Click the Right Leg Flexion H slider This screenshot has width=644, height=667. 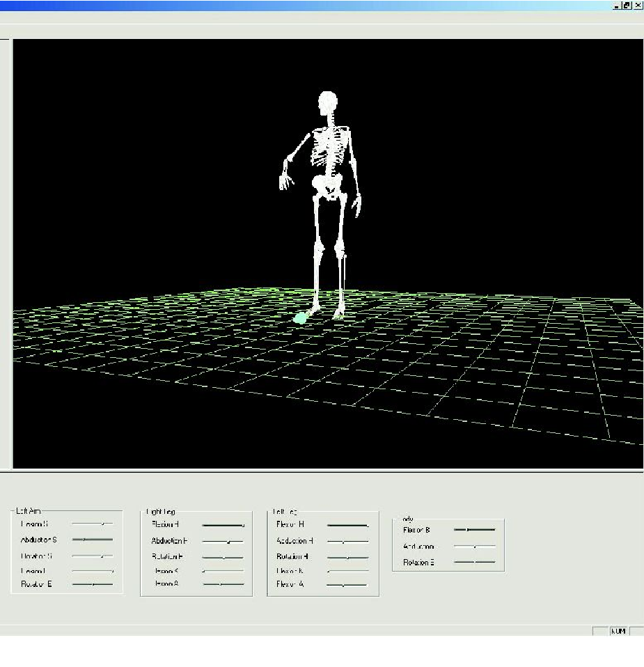pos(223,526)
